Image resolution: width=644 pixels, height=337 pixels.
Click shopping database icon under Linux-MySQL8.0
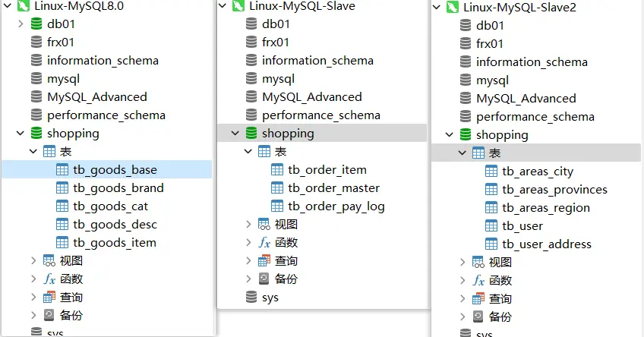click(x=36, y=133)
